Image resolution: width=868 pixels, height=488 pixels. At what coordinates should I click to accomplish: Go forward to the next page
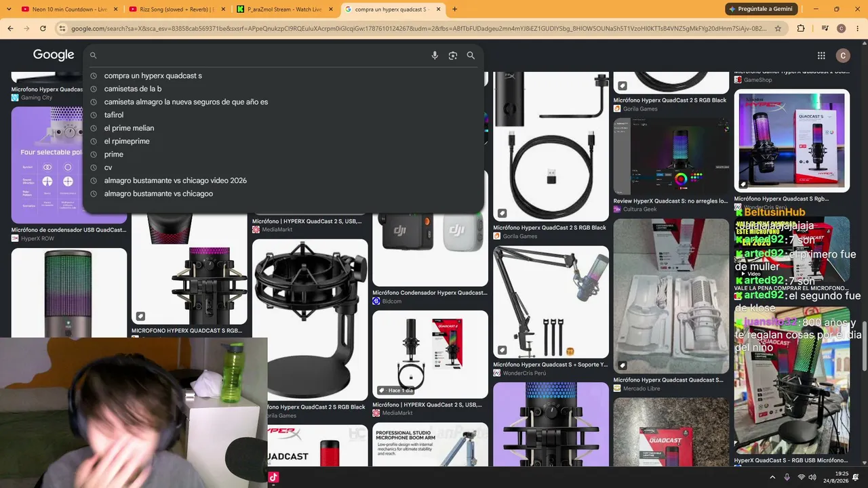click(x=26, y=28)
